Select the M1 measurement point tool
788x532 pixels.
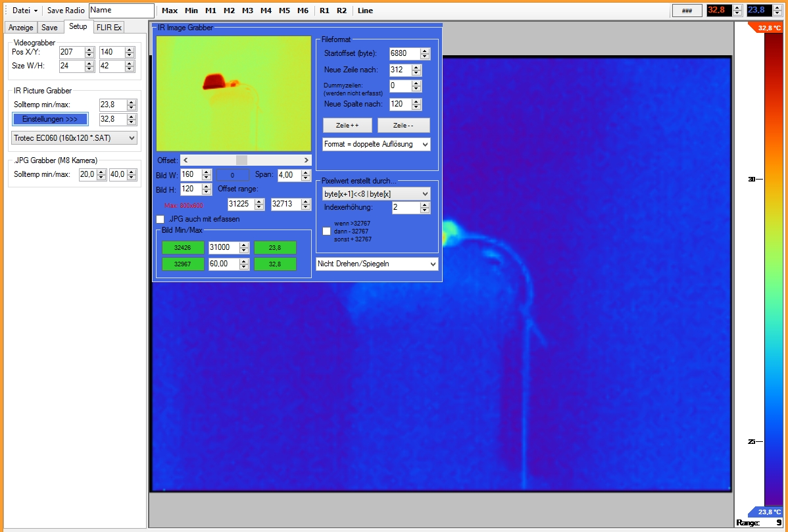coord(210,11)
